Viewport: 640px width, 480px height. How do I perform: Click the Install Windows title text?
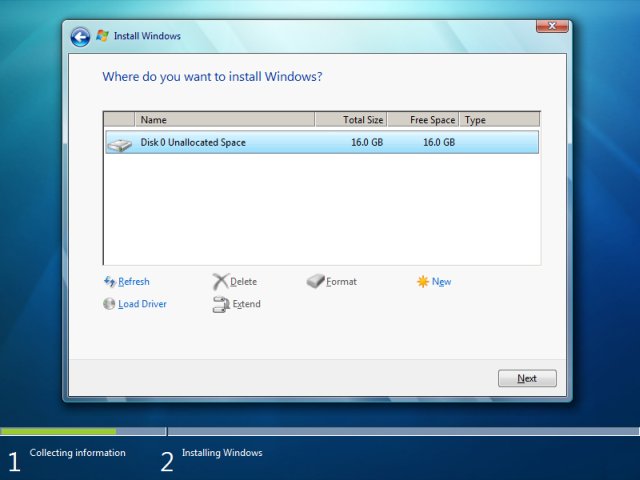tap(147, 36)
